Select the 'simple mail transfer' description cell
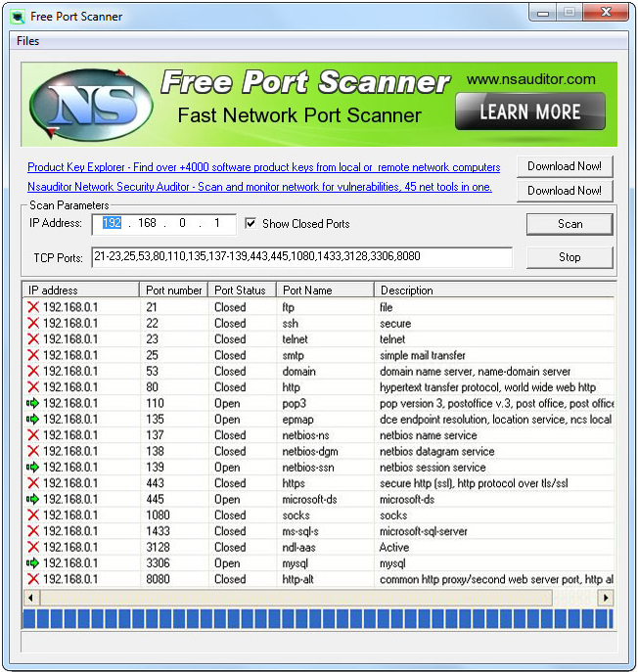Screen dimensions: 638x672 click(423, 355)
